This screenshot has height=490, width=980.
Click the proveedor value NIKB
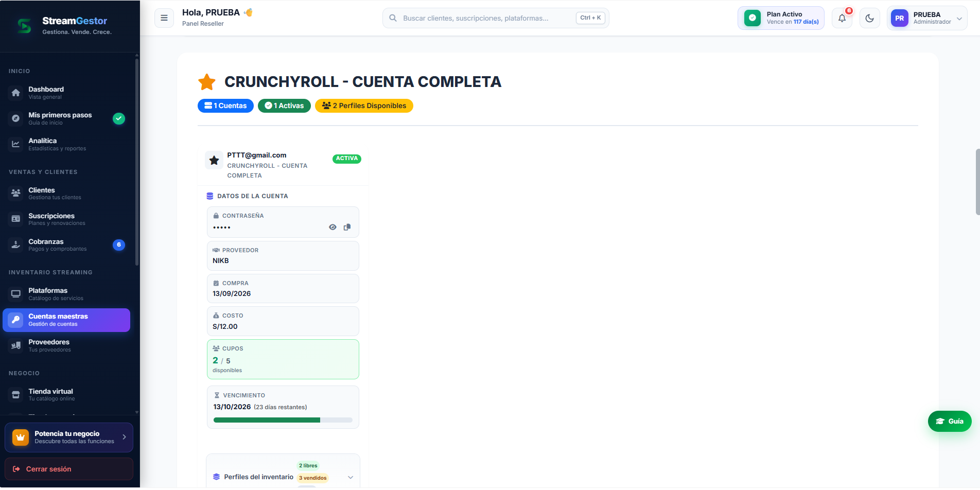pyautogui.click(x=221, y=260)
